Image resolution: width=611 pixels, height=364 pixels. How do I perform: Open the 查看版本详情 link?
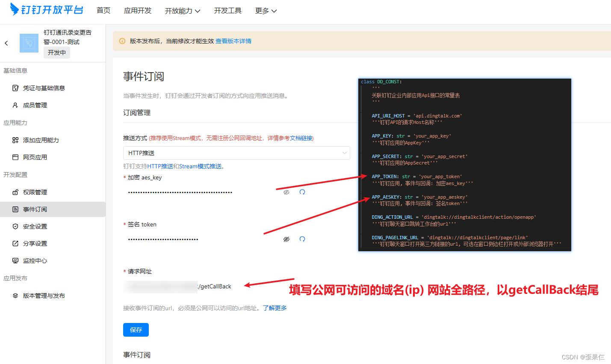coord(233,41)
